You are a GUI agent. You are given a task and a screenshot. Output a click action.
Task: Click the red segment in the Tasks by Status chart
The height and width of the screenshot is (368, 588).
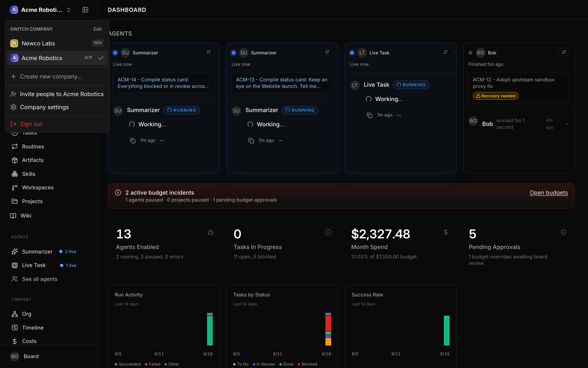click(x=328, y=323)
